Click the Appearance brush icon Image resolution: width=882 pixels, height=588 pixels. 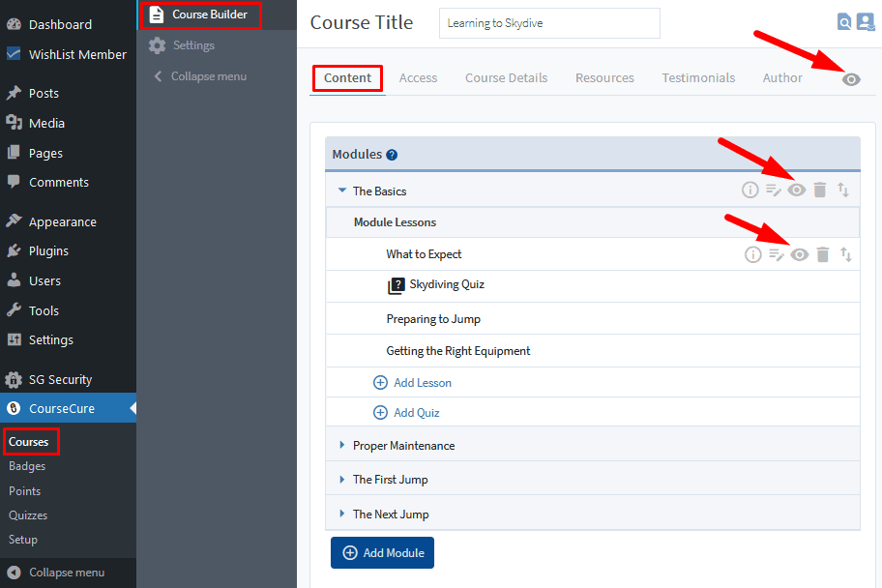(x=14, y=220)
